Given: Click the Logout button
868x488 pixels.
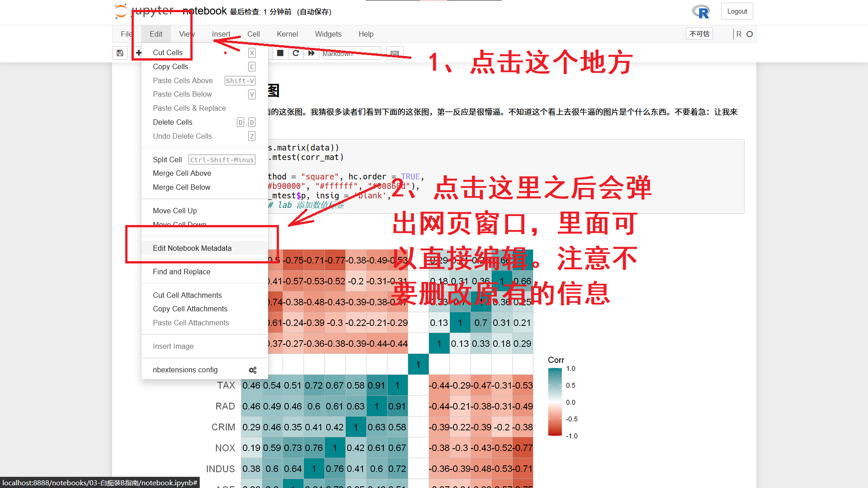Looking at the screenshot, I should click(x=737, y=11).
